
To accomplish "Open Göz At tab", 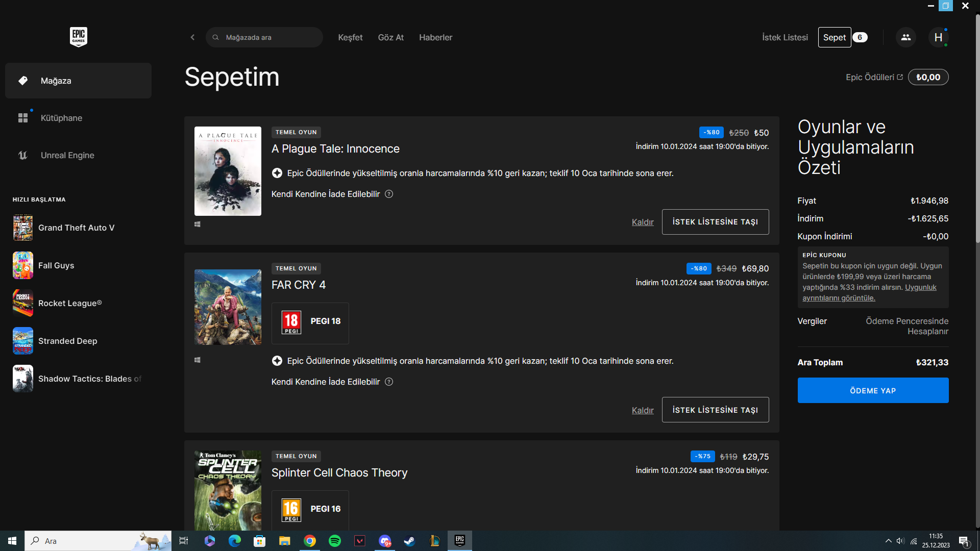I will 390,37.
